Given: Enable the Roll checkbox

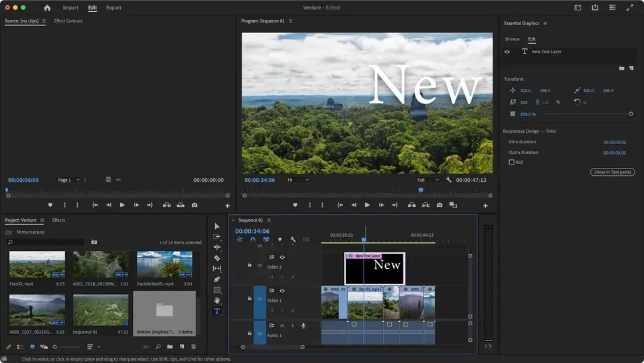Looking at the screenshot, I should (x=511, y=162).
